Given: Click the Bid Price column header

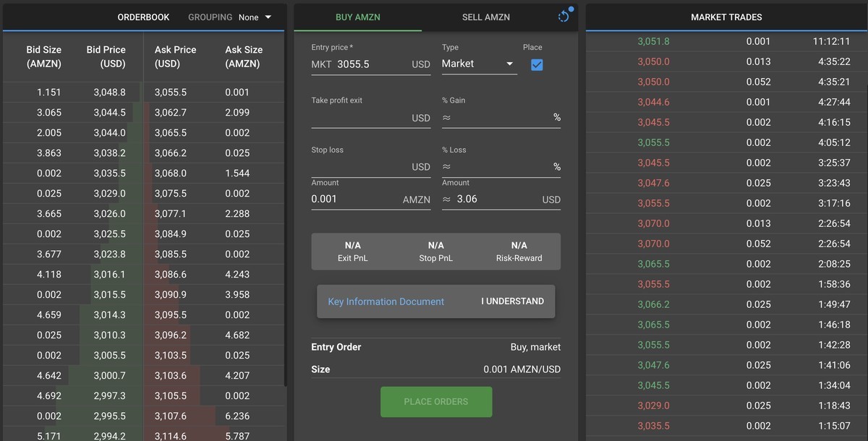Looking at the screenshot, I should 106,56.
